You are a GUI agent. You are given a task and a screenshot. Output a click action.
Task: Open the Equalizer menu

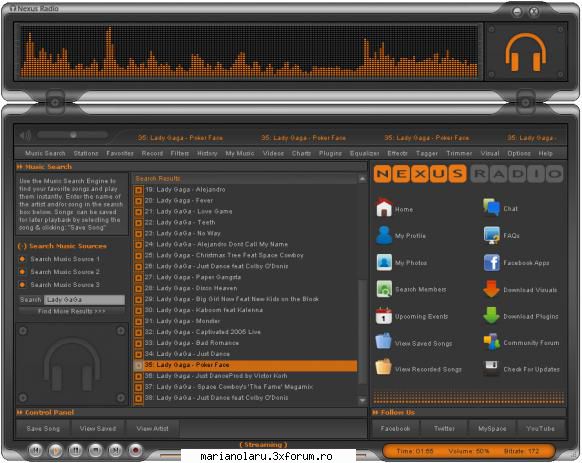[x=364, y=153]
